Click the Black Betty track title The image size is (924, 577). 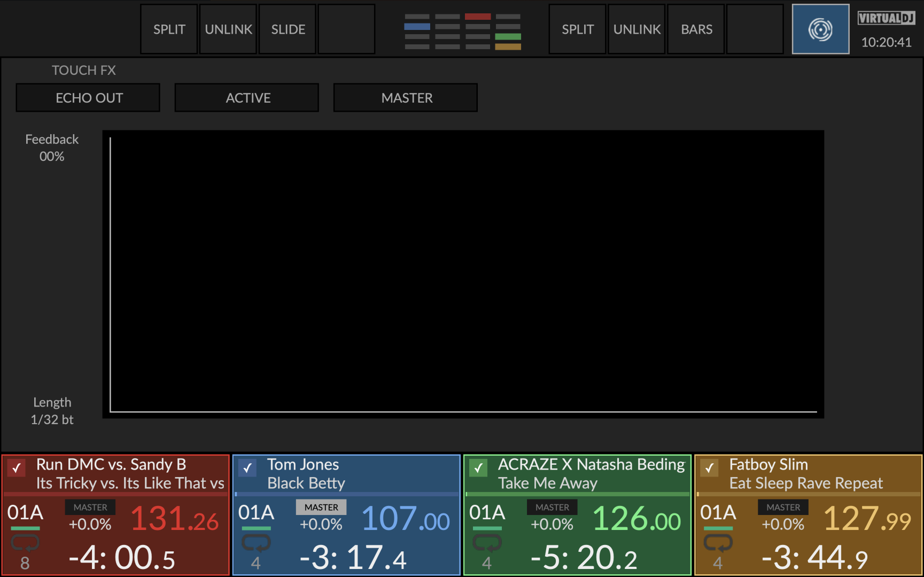[306, 483]
